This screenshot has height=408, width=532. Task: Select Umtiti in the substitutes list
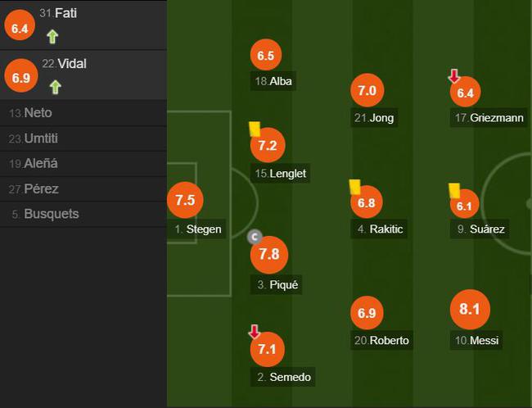tap(83, 138)
